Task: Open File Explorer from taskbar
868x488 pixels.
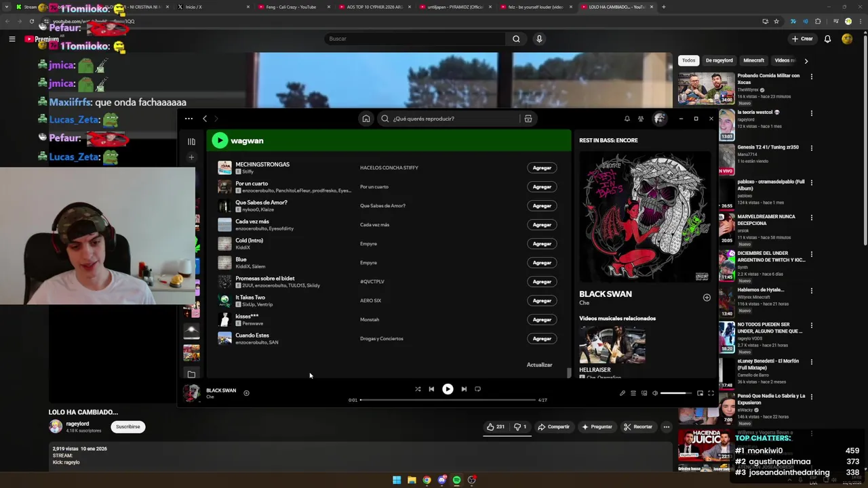Action: click(x=412, y=480)
